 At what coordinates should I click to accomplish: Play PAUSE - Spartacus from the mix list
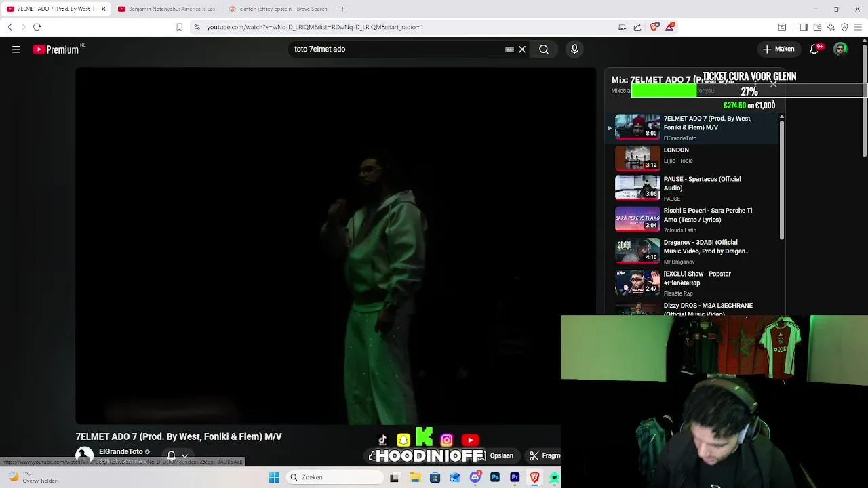click(x=693, y=188)
